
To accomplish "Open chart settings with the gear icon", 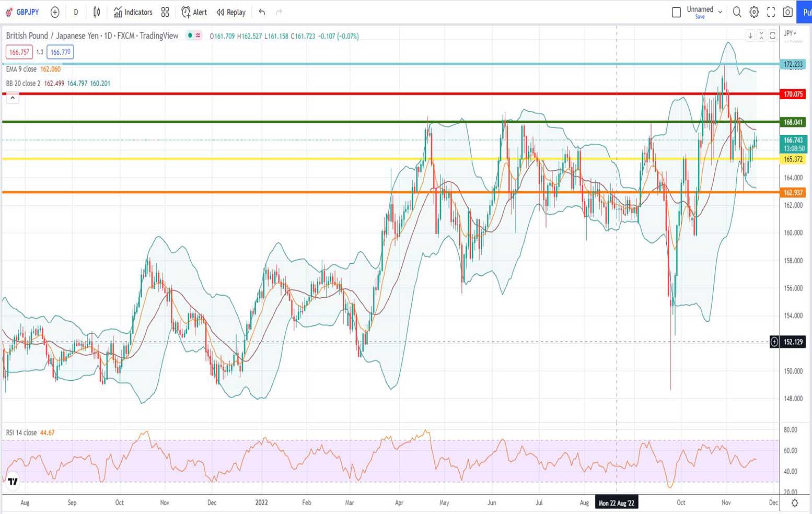I will coord(753,12).
